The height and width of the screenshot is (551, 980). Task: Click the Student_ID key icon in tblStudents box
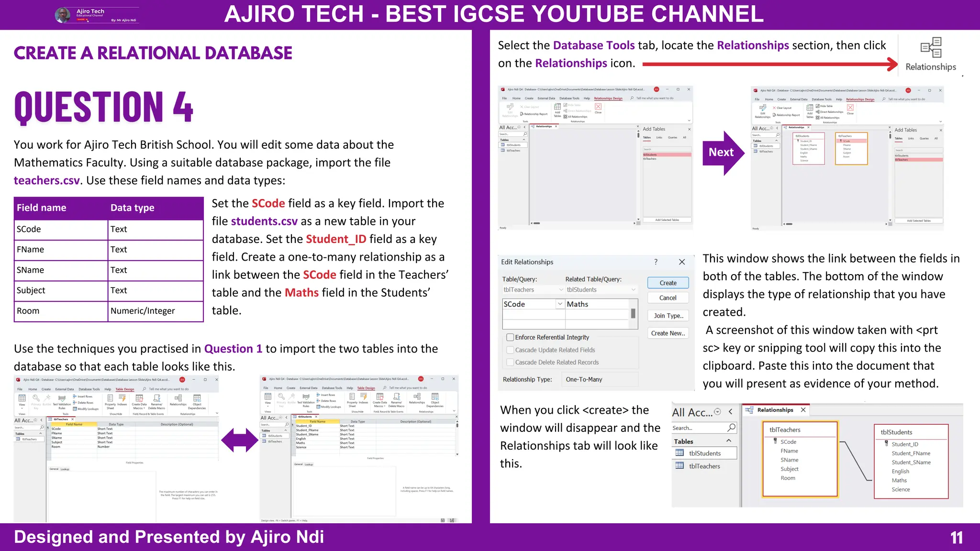(886, 444)
